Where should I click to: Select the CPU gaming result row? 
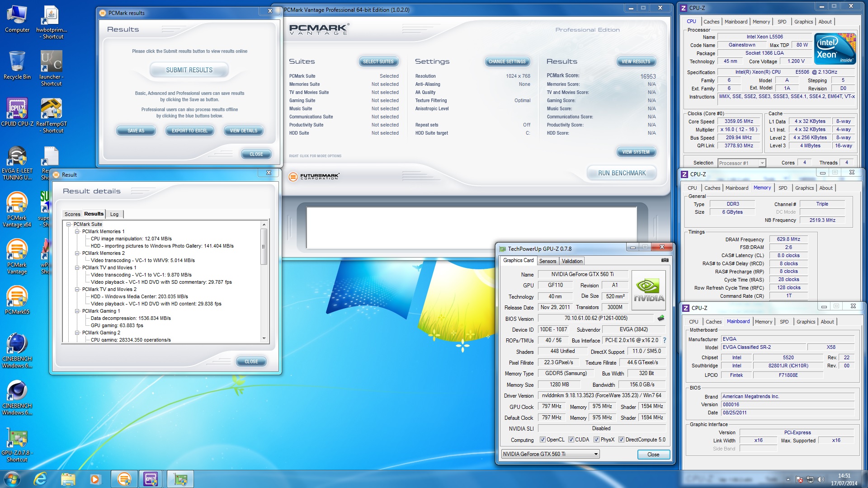131,340
